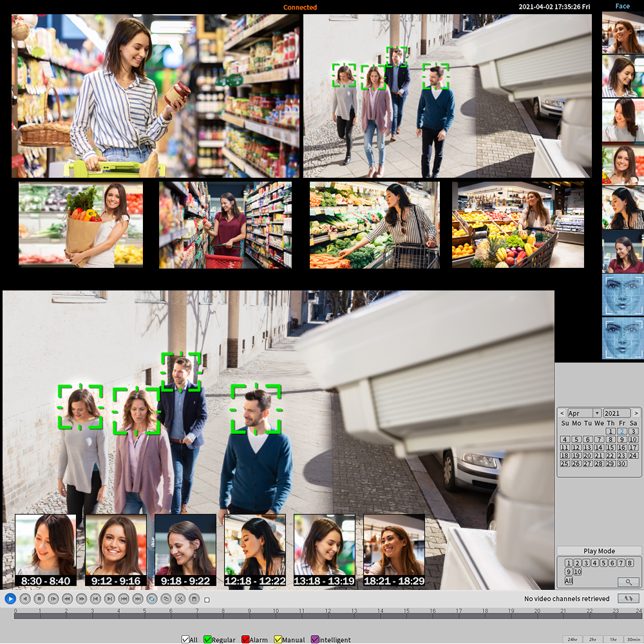The height and width of the screenshot is (644, 644).
Task: Click the blue sync playback icon
Action: point(152,599)
